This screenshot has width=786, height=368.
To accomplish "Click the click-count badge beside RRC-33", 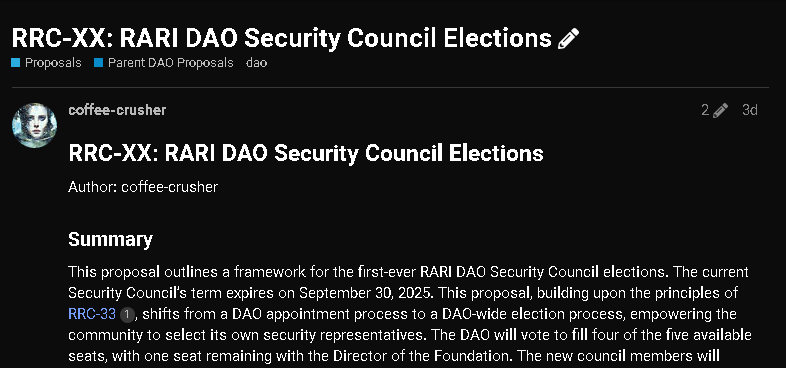I will (x=127, y=315).
